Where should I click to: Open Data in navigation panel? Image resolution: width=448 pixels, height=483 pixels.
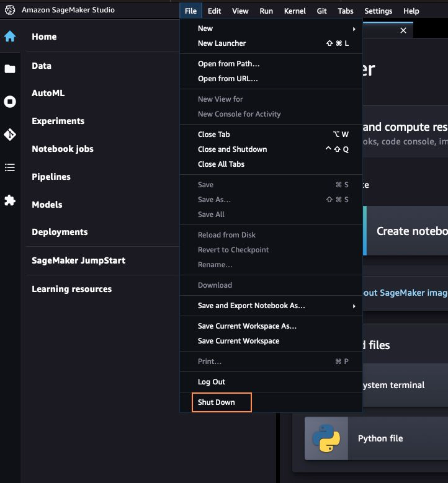[42, 66]
